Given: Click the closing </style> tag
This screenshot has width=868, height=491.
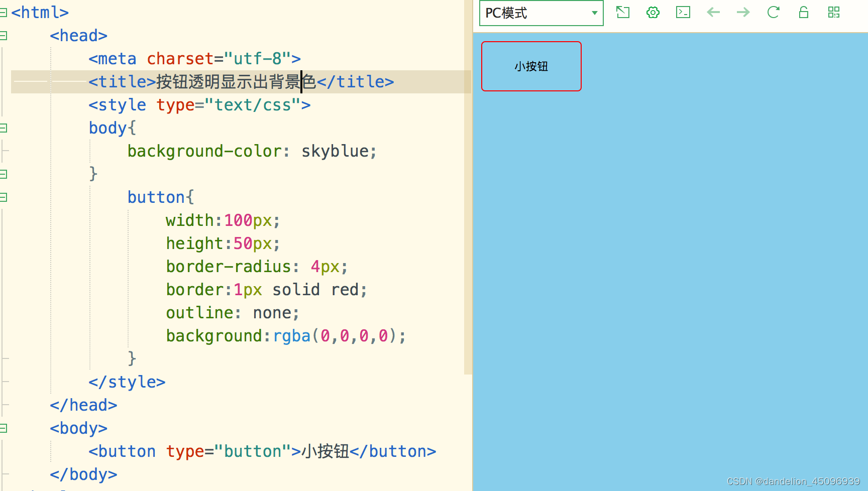Looking at the screenshot, I should pyautogui.click(x=127, y=382).
